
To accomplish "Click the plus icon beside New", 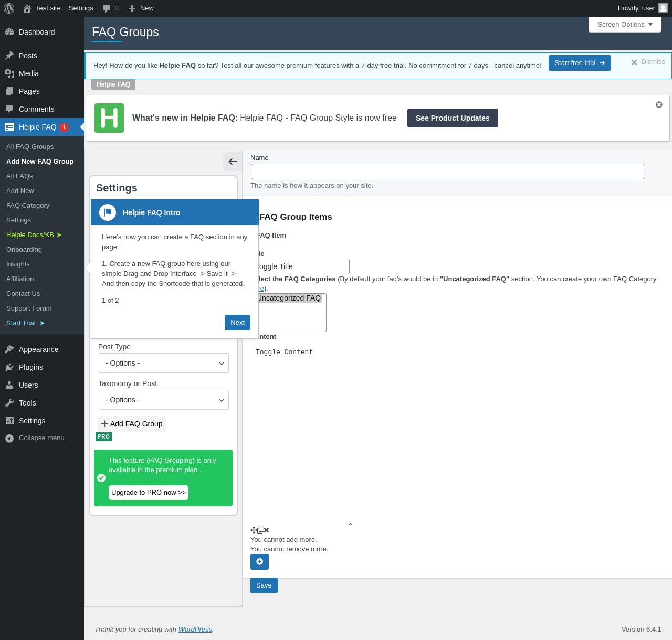I will point(132,8).
